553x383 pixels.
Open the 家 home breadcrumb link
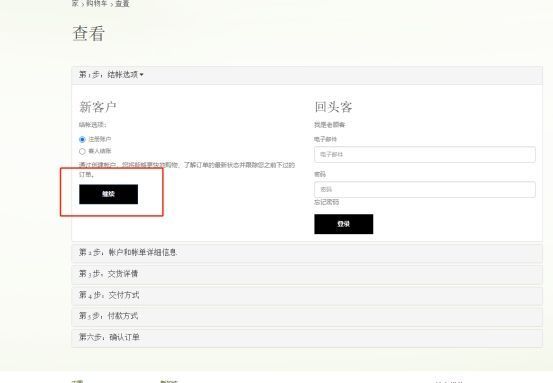pos(75,4)
